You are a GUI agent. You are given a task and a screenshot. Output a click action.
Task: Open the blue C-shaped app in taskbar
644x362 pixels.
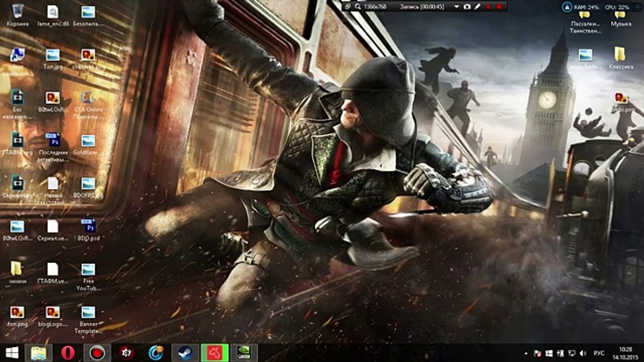coord(156,352)
